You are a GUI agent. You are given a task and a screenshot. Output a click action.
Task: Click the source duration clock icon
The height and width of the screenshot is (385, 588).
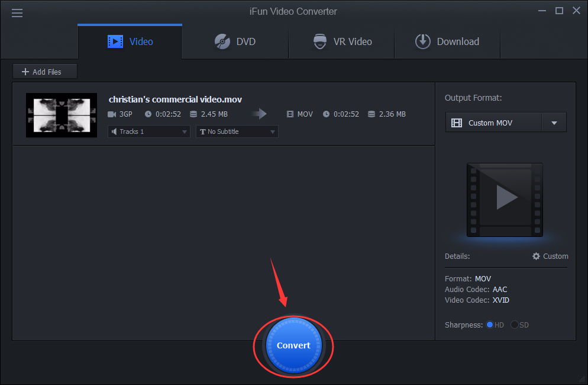pos(148,114)
